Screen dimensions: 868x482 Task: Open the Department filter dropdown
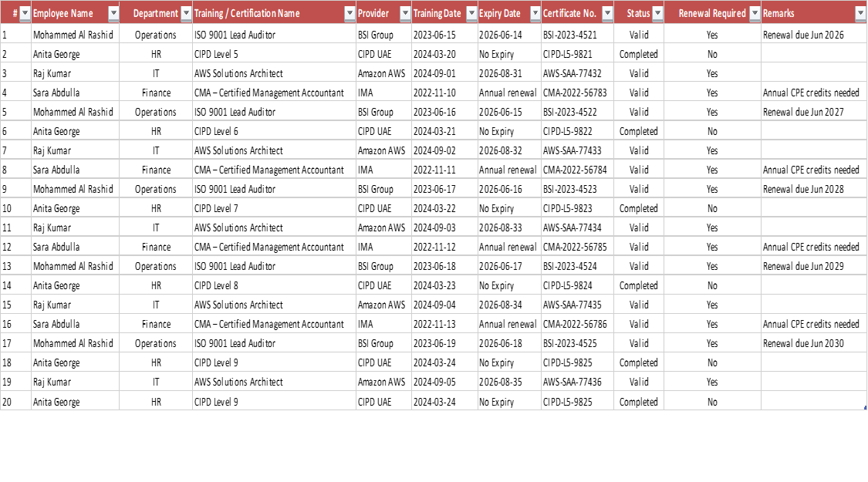(x=187, y=13)
